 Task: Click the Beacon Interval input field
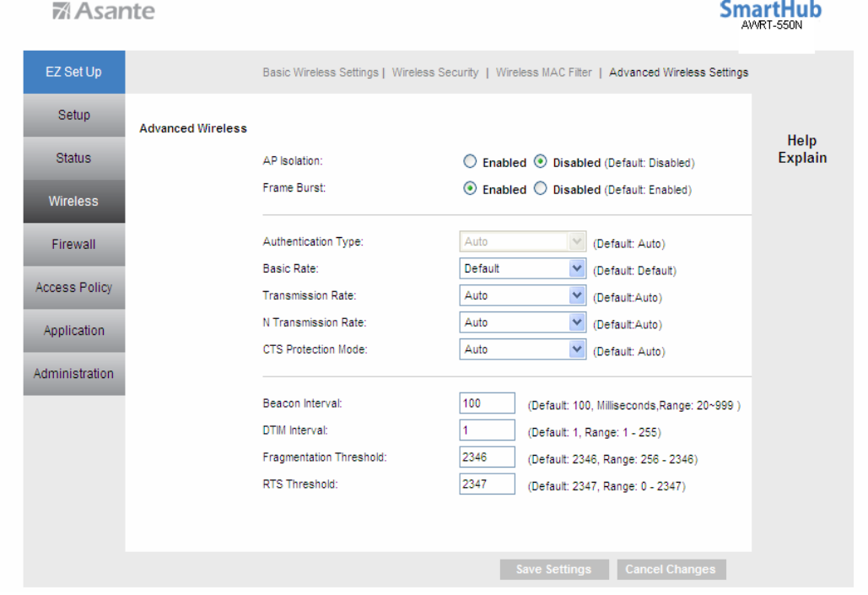point(487,403)
